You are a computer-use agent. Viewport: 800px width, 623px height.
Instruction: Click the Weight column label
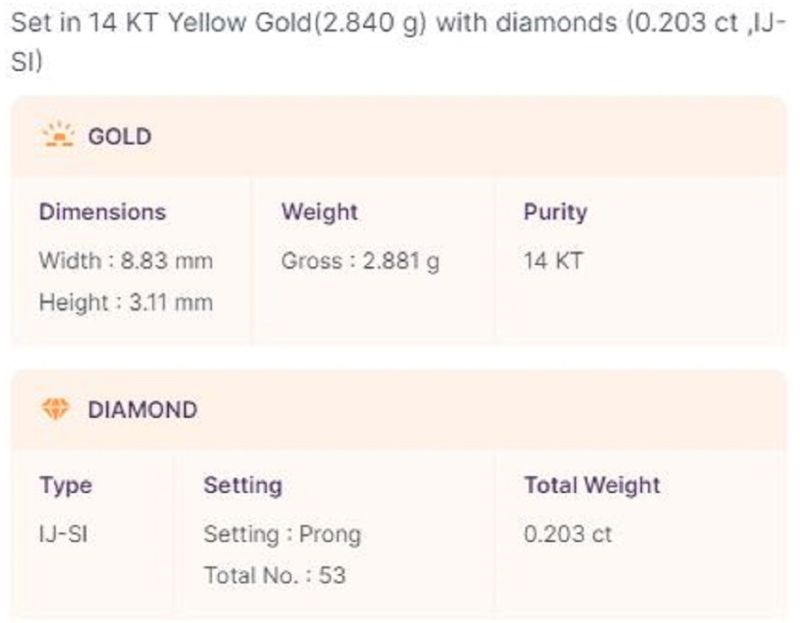[319, 212]
